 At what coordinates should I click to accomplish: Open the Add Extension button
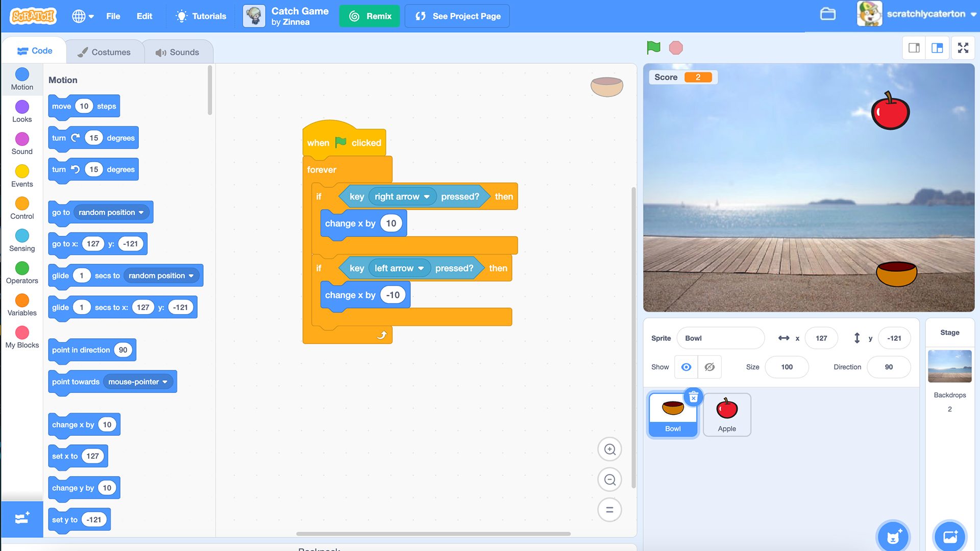pyautogui.click(x=22, y=519)
